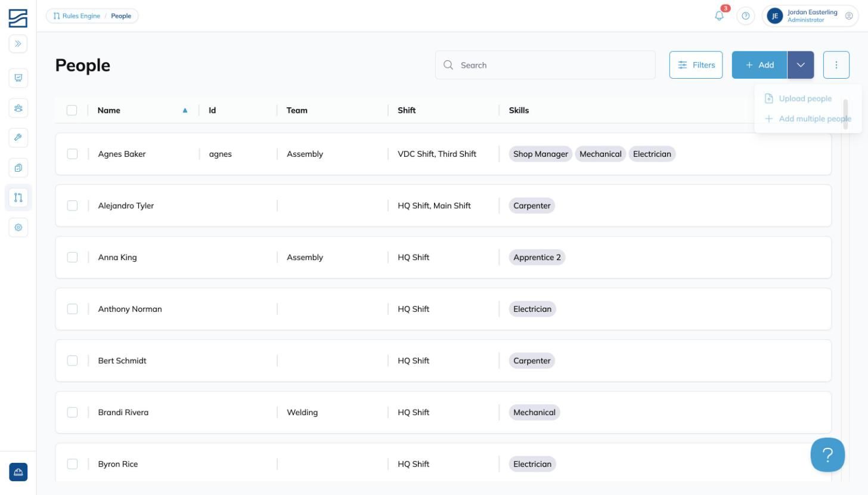The height and width of the screenshot is (495, 868).
Task: Click the 'agnes' Id cell
Action: coord(220,154)
